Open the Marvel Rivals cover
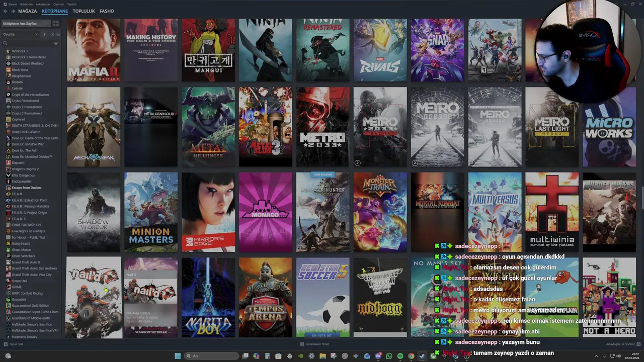Image resolution: width=644 pixels, height=362 pixels. (380, 50)
